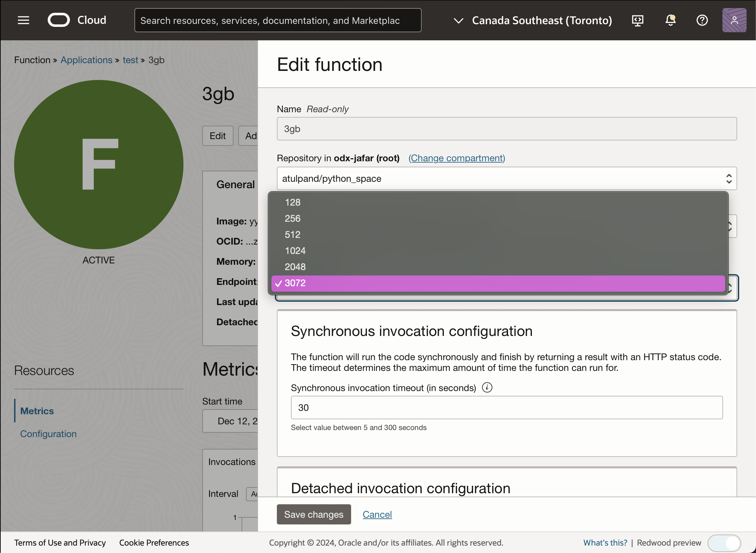Click the Save changes button
The height and width of the screenshot is (553, 756).
click(x=313, y=514)
